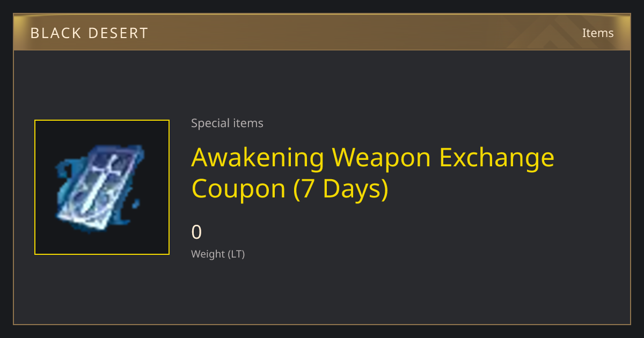This screenshot has height=338, width=644.
Task: Click the Awakening Weapon Exchange Coupon title
Action: pos(373,173)
